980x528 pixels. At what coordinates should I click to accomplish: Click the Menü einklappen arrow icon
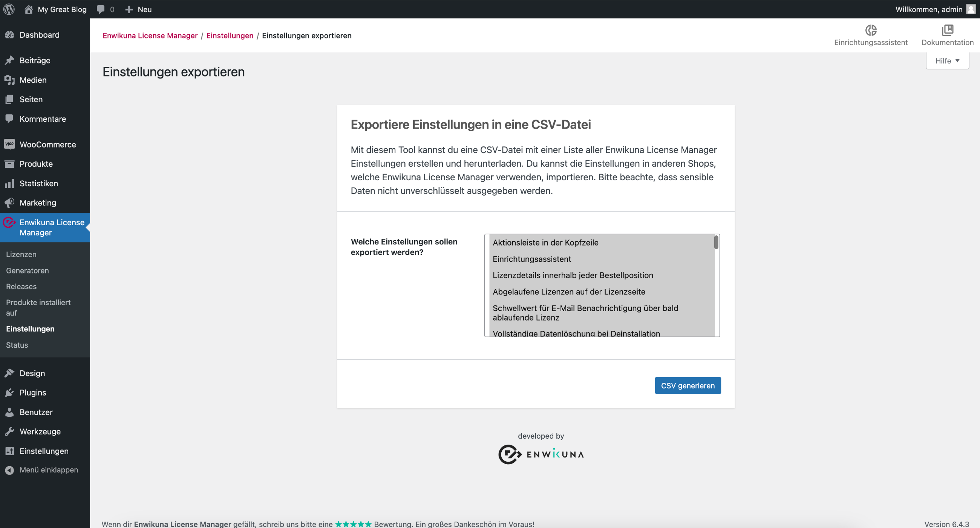[x=9, y=470]
